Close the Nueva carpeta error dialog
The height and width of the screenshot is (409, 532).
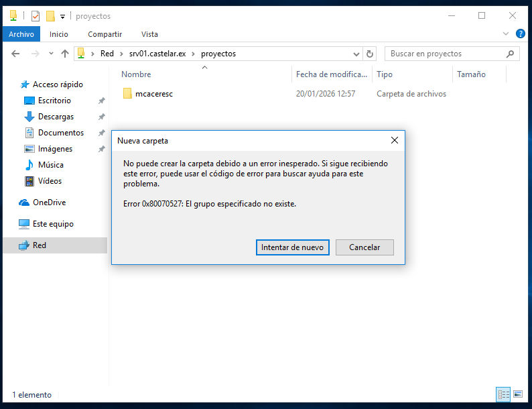[x=394, y=140]
